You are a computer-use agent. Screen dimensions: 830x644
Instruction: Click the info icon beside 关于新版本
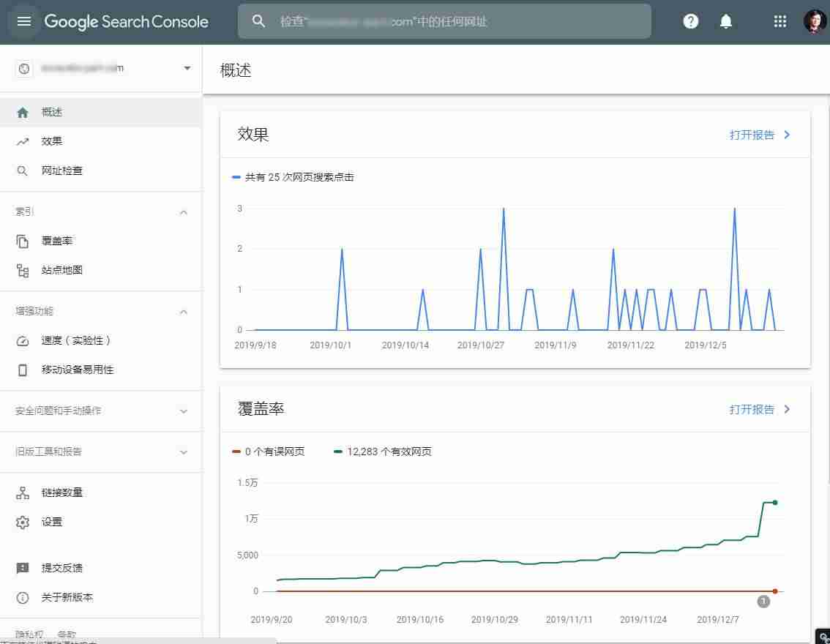(22, 597)
